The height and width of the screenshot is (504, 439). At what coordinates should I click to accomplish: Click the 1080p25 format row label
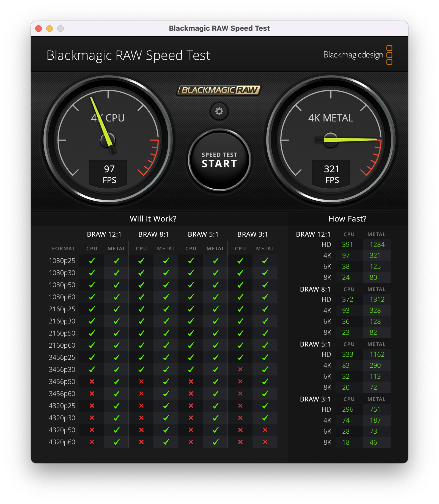click(62, 261)
